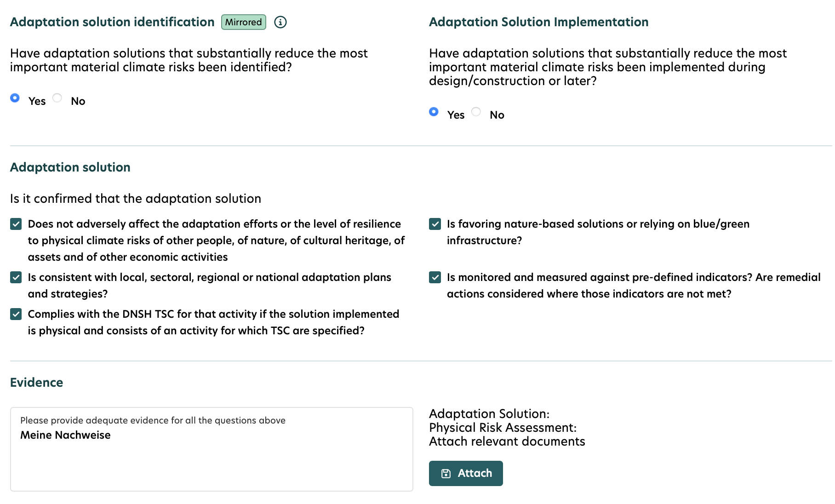Click the save icon inside the Attach button
Image resolution: width=835 pixels, height=504 pixels.
pos(446,473)
